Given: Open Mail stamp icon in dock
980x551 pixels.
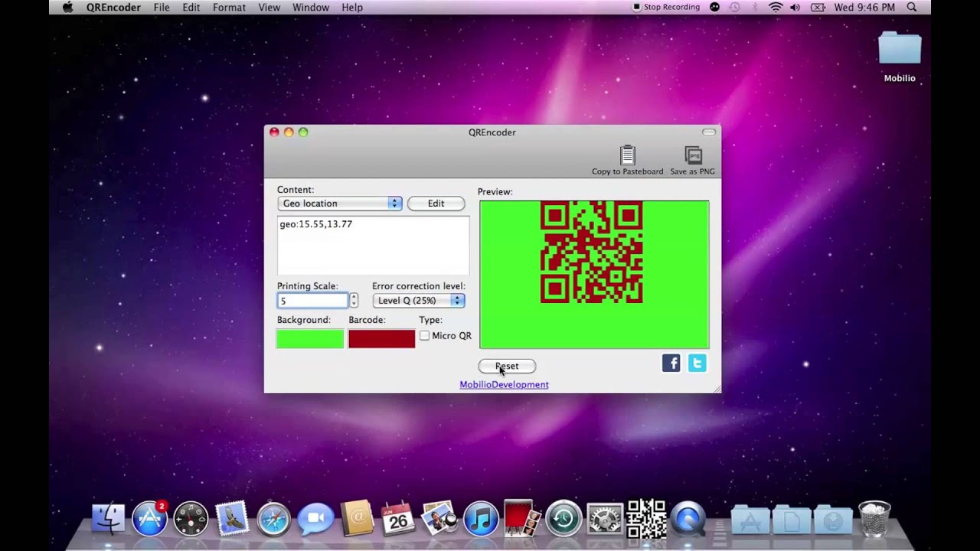Looking at the screenshot, I should click(232, 518).
